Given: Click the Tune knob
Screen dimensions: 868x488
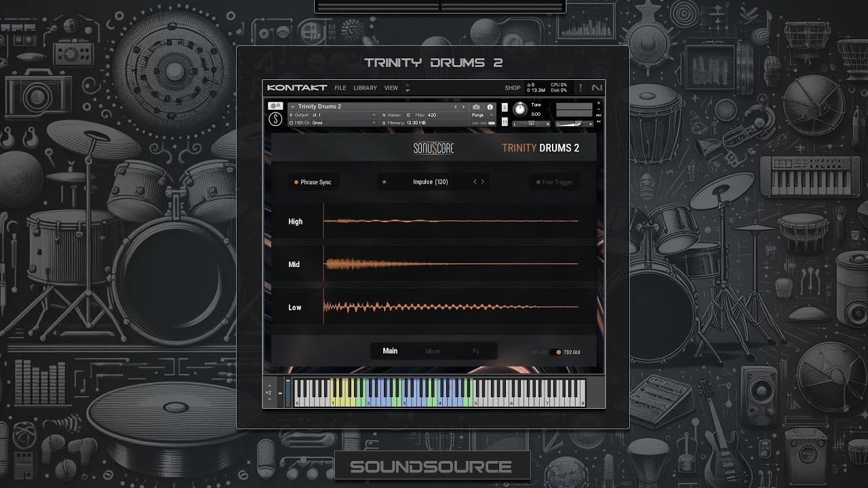Looking at the screenshot, I should pos(520,109).
